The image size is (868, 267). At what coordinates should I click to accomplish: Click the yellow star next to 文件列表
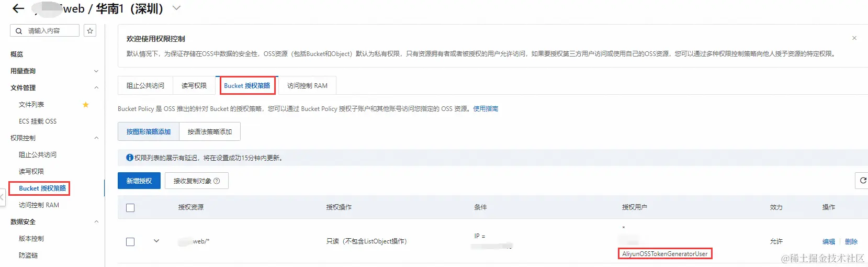pyautogui.click(x=86, y=105)
